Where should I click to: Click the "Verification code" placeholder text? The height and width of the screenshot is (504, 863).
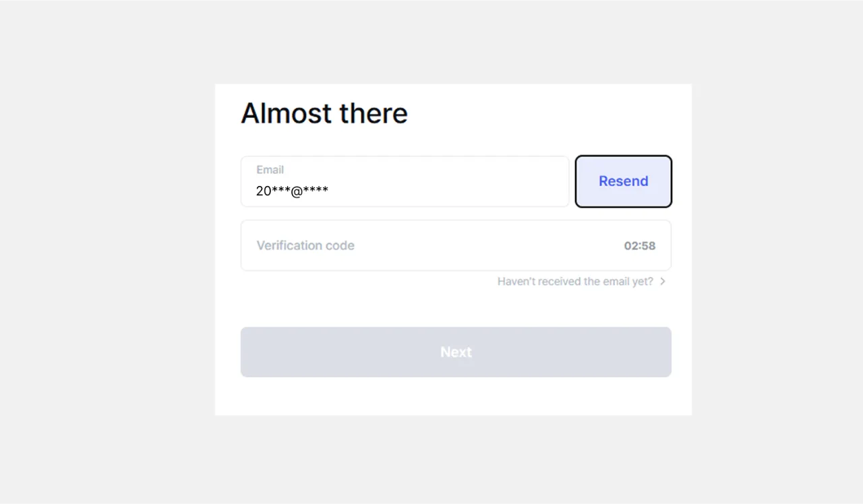coord(305,245)
